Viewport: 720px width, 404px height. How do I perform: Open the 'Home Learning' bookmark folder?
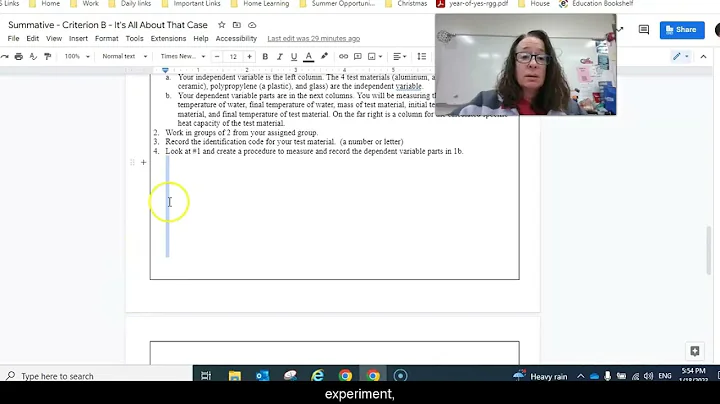[x=260, y=4]
